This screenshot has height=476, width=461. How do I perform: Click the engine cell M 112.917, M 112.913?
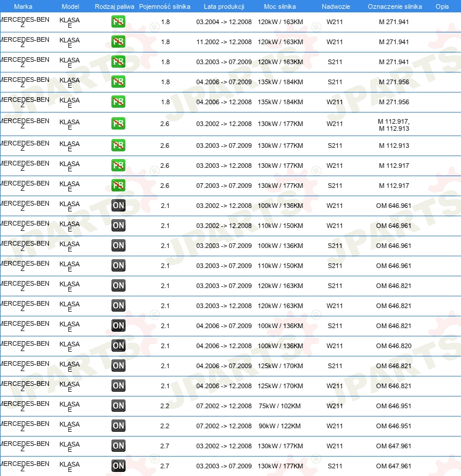(x=394, y=125)
